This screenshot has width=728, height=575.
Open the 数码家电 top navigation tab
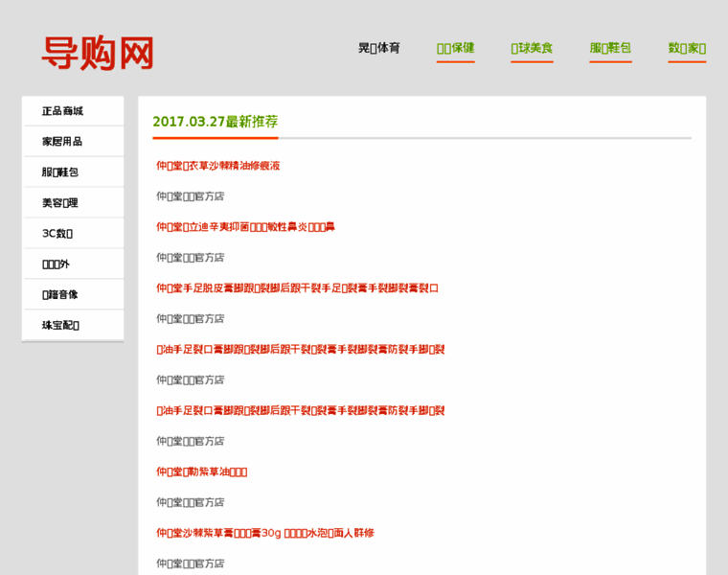click(687, 48)
